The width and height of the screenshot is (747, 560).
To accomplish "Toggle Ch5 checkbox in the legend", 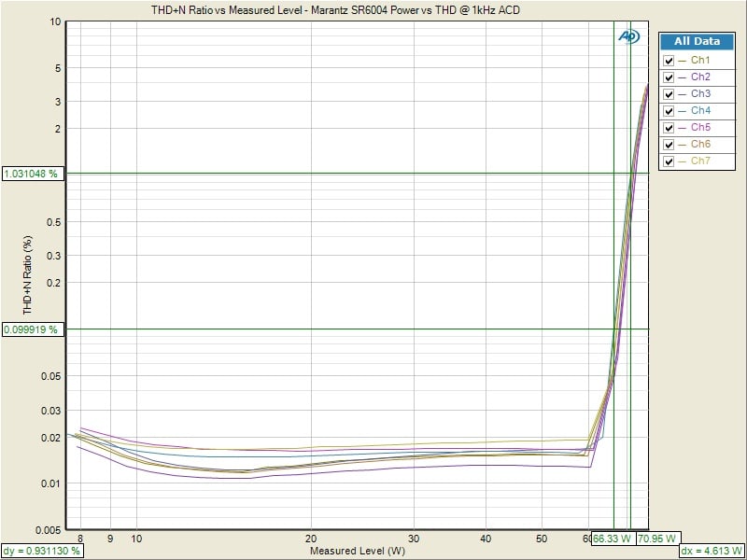I will pyautogui.click(x=669, y=128).
